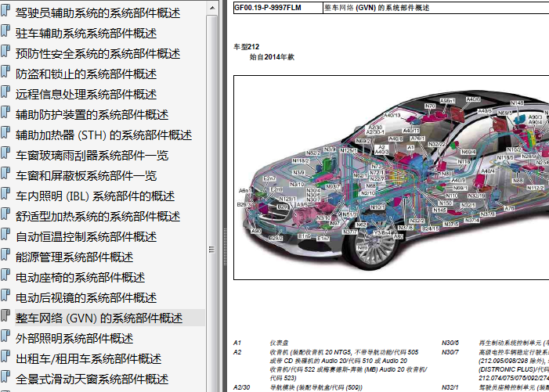Click text 始自2014年款
This screenshot has width=549, height=392.
pos(272,57)
